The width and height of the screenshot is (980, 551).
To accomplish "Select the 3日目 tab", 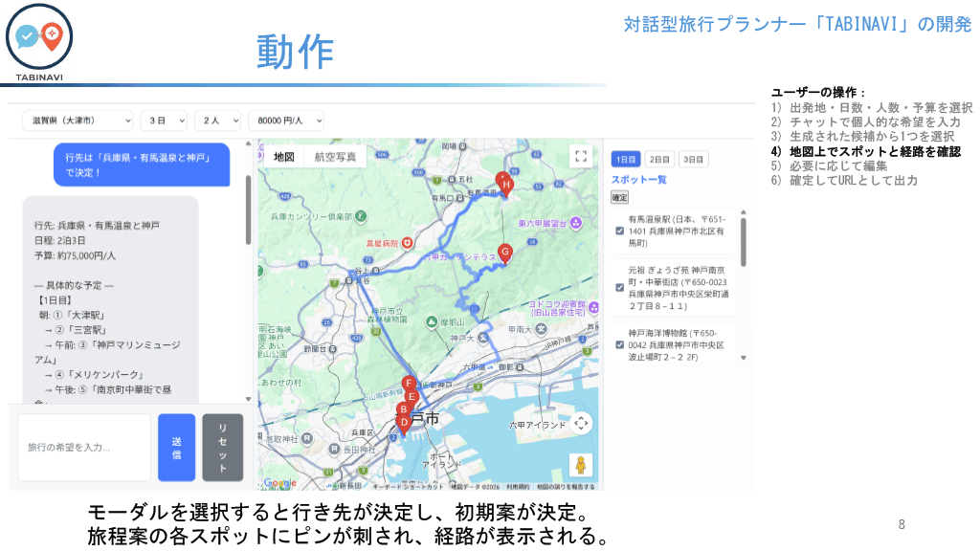I will tap(693, 160).
